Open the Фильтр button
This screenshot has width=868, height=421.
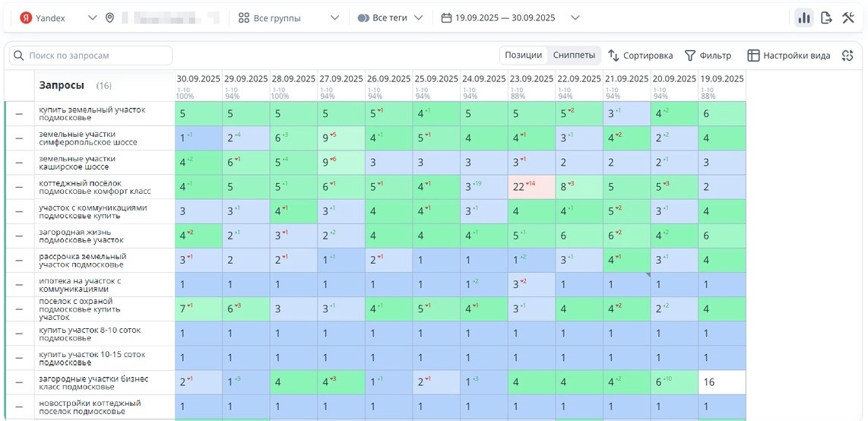tap(708, 55)
